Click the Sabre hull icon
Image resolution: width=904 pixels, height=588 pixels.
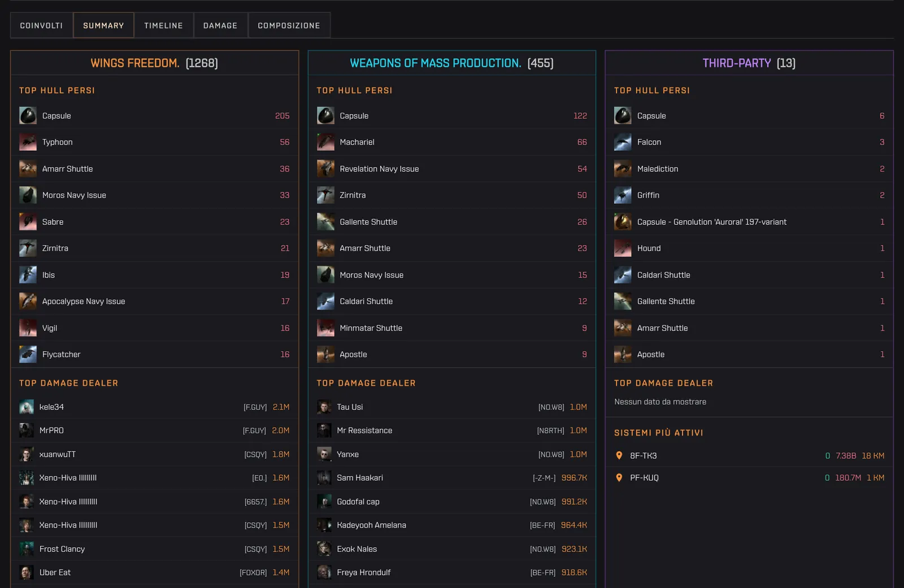tap(28, 222)
